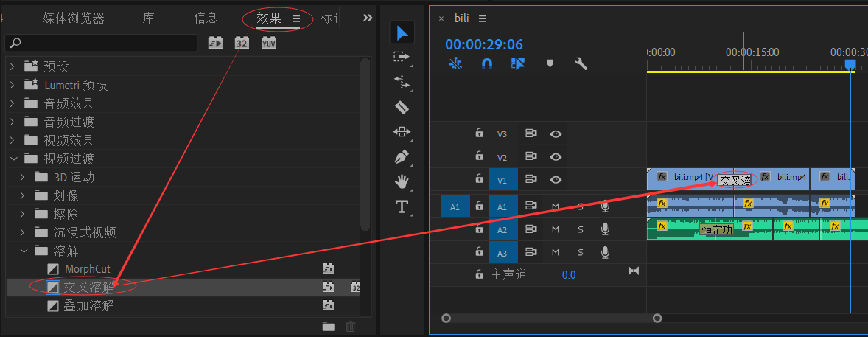
Task: Click the YUV effects filter icon
Action: point(269,43)
